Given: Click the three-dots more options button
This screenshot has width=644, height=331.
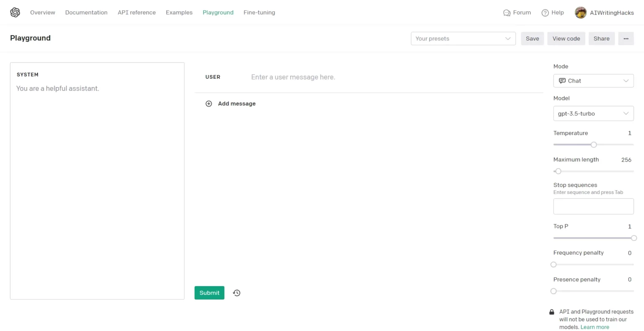Looking at the screenshot, I should (x=626, y=39).
